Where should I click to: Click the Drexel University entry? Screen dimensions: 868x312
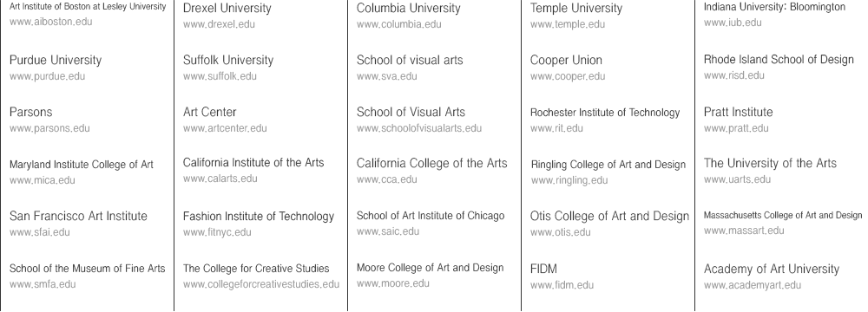227,9
